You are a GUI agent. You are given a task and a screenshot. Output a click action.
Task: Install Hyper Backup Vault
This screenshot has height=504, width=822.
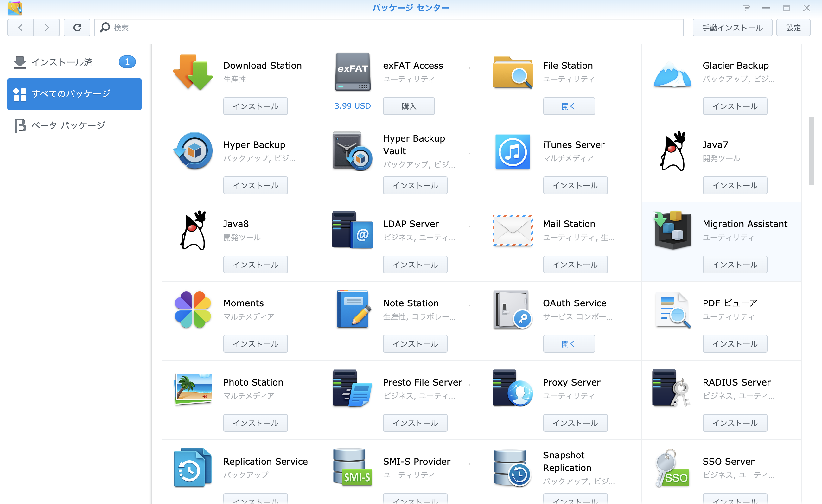point(415,185)
